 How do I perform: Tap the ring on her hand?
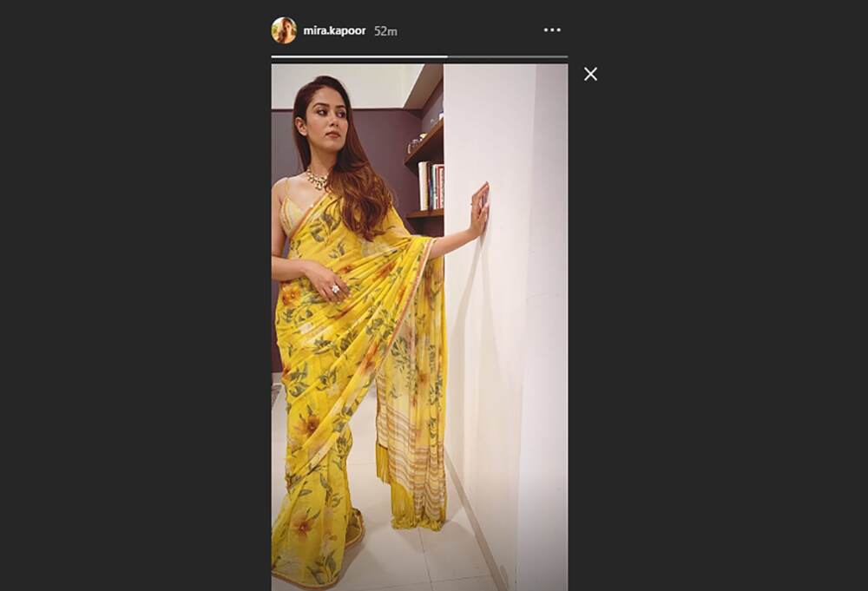tap(335, 288)
